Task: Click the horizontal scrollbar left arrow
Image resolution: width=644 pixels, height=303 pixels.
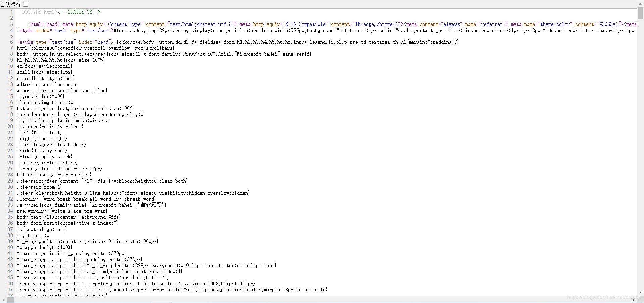Action: pos(3,300)
